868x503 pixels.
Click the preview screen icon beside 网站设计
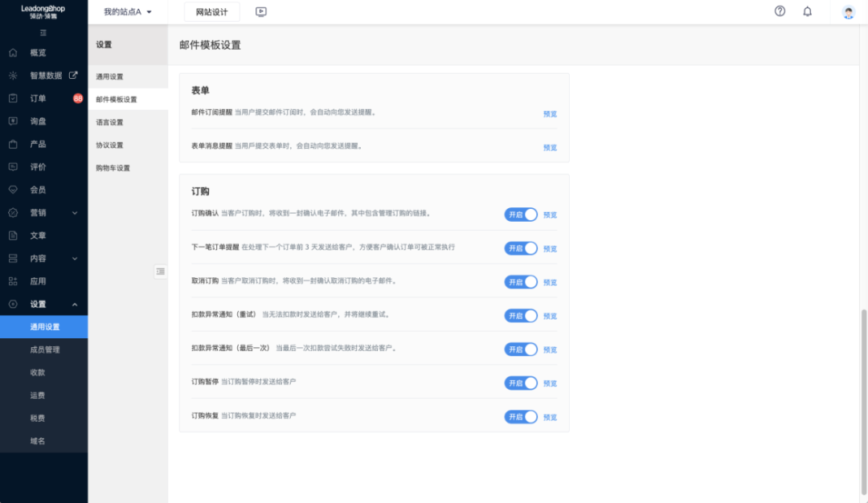pos(260,12)
